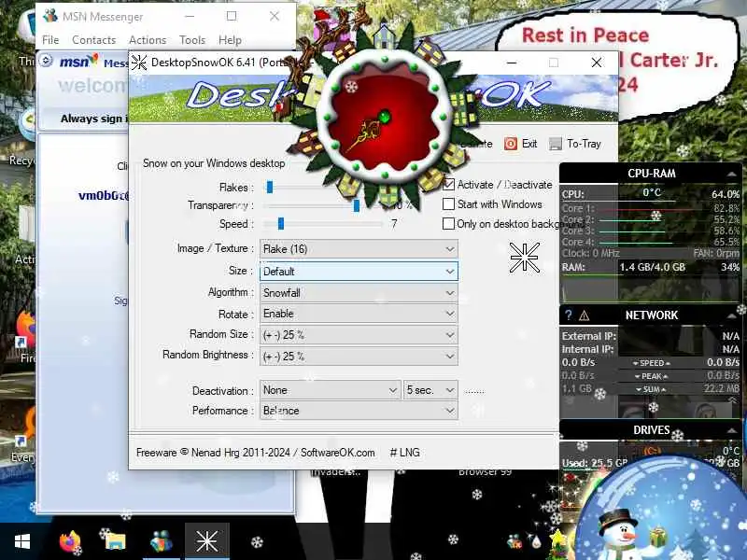Screen dimensions: 747x560
Task: Open File Explorer from the taskbar
Action: tap(115, 542)
